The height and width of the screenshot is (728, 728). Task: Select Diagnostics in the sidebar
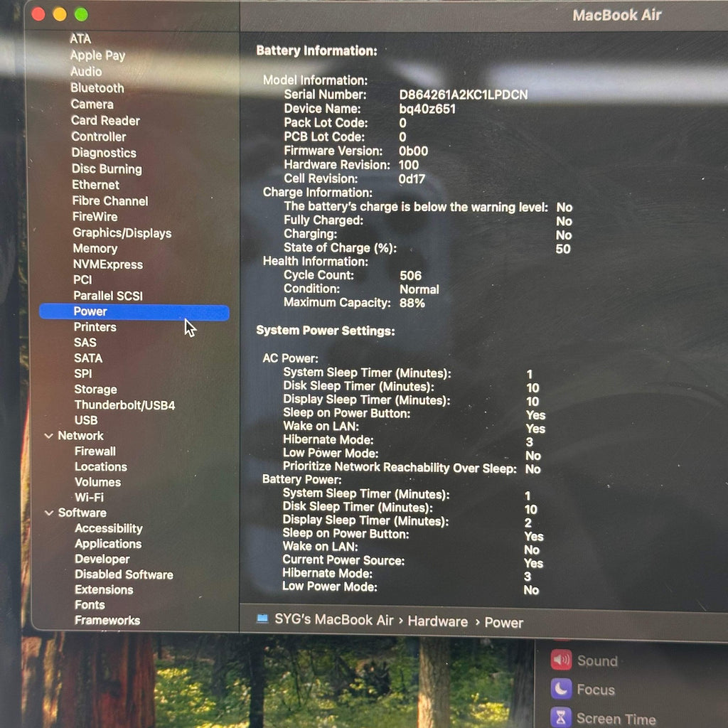tap(104, 153)
